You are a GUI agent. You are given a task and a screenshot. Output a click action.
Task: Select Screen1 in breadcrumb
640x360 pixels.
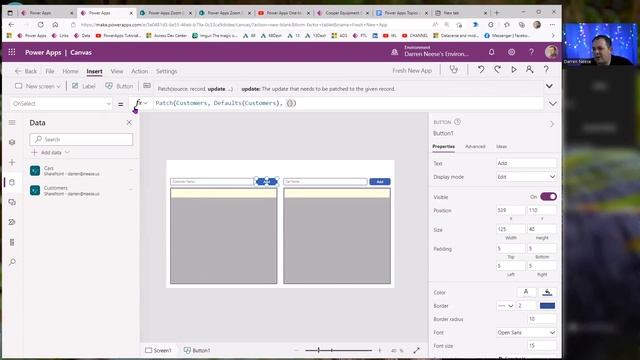[158, 350]
